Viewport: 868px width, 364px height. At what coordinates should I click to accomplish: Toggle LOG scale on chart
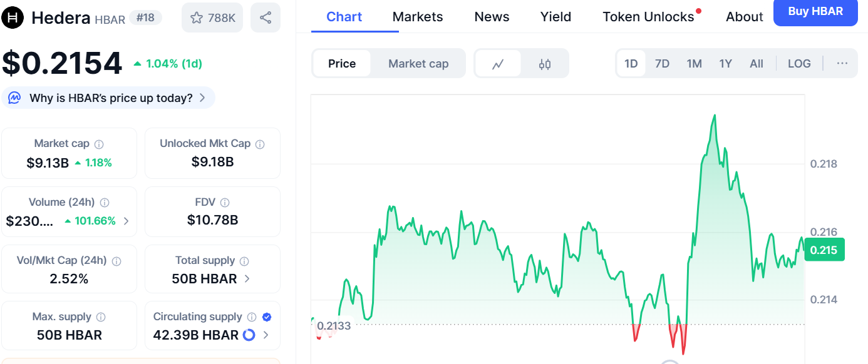[799, 64]
